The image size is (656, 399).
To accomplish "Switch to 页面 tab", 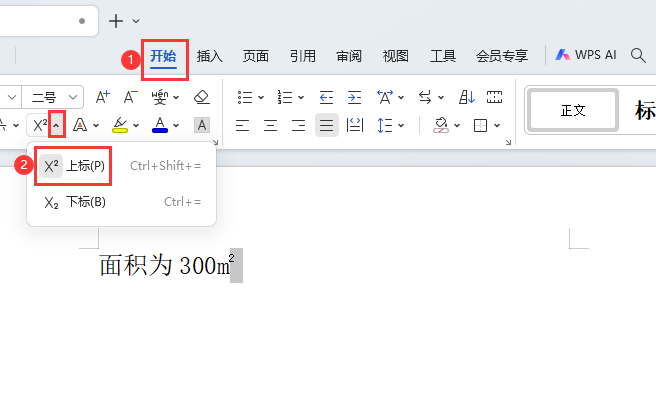I will (x=256, y=56).
